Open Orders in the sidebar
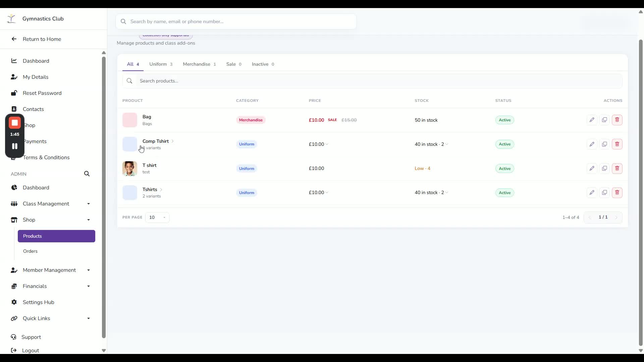644x362 pixels. click(x=30, y=251)
